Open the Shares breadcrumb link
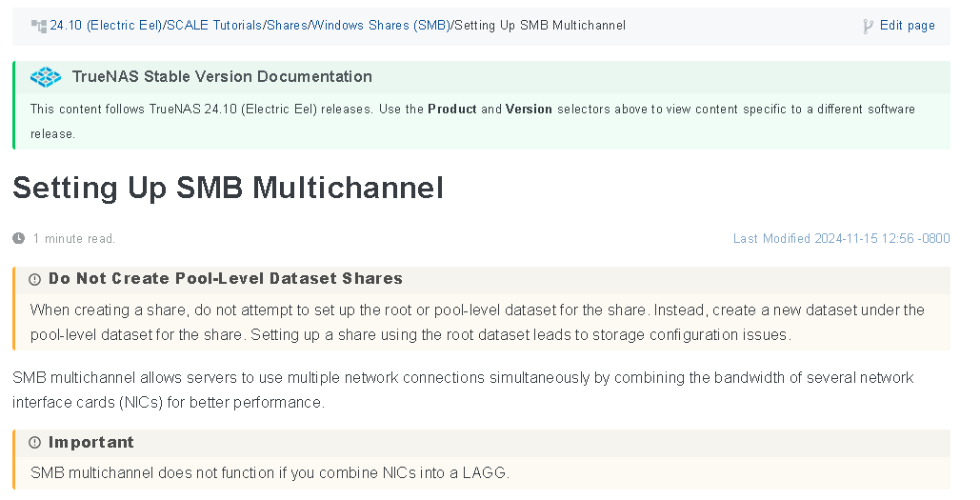The image size is (980, 500). pyautogui.click(x=287, y=26)
